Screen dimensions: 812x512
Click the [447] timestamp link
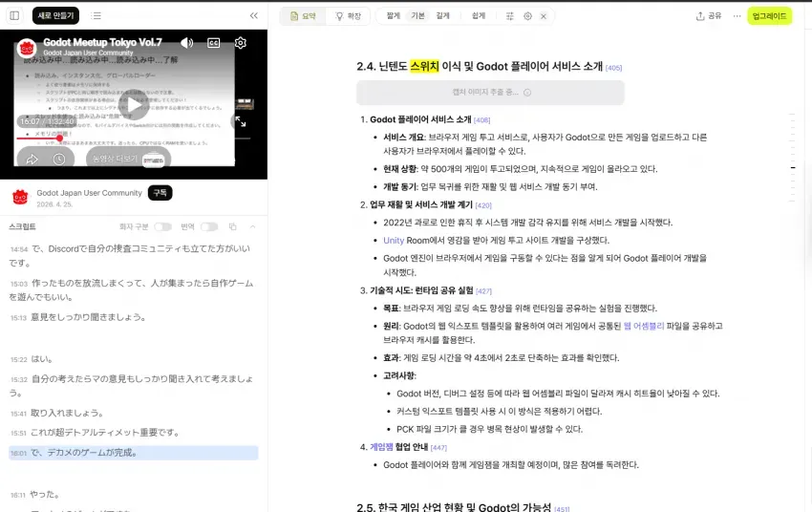coord(438,448)
